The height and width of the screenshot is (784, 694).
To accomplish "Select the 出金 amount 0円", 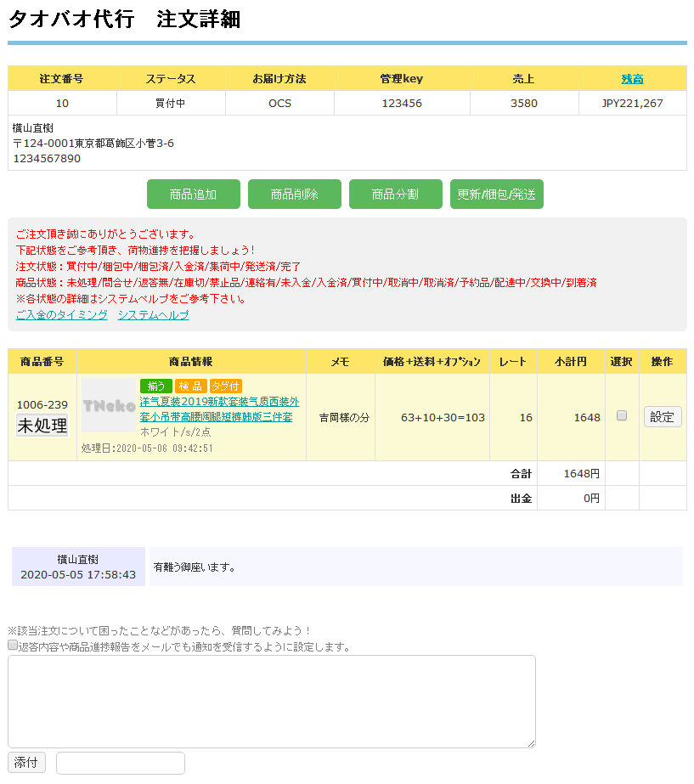I will tap(591, 499).
